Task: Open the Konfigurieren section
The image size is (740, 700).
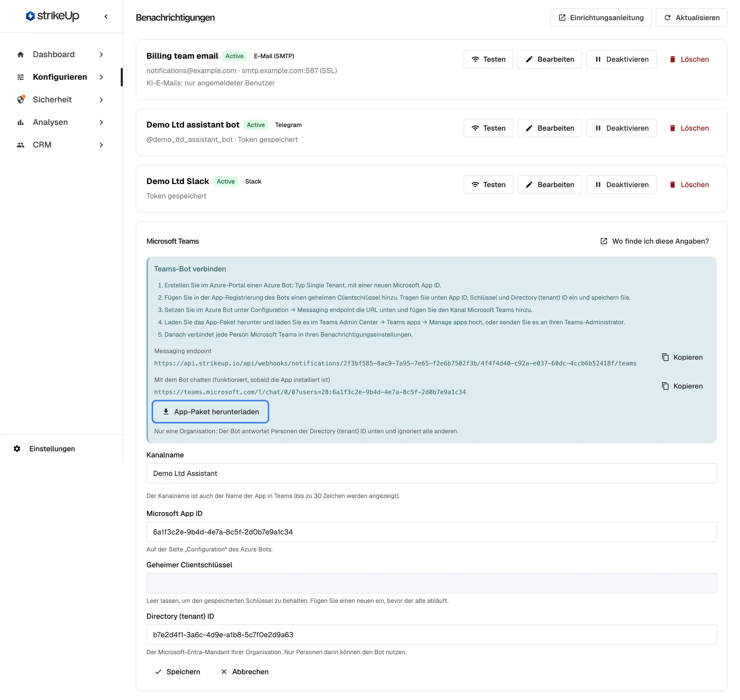Action: point(61,77)
